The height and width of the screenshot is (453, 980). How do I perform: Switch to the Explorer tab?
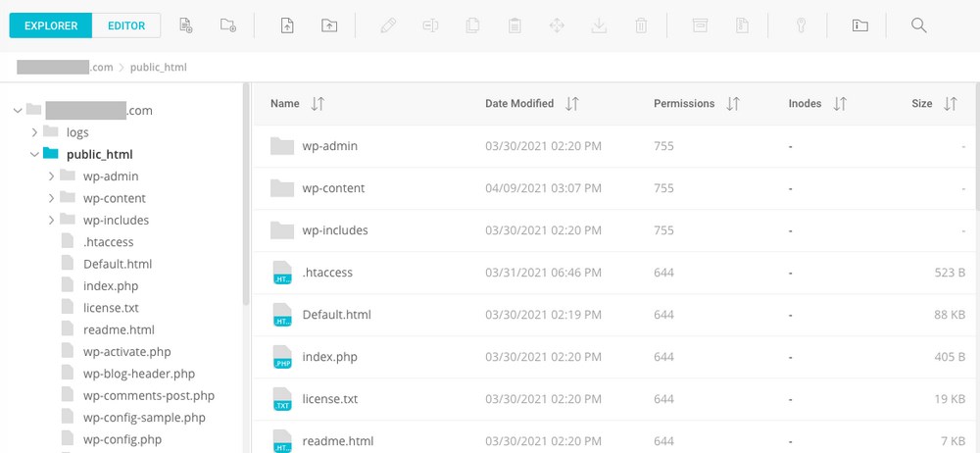pyautogui.click(x=51, y=25)
